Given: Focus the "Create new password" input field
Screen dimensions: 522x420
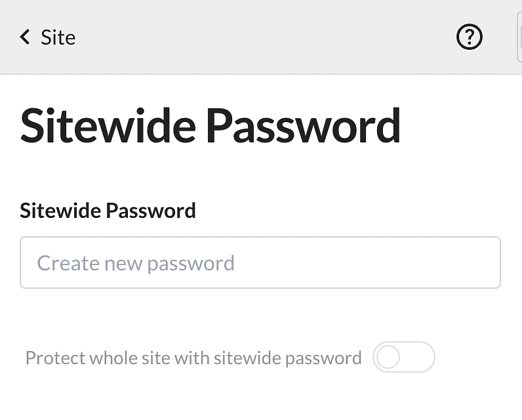Looking at the screenshot, I should pyautogui.click(x=260, y=262).
